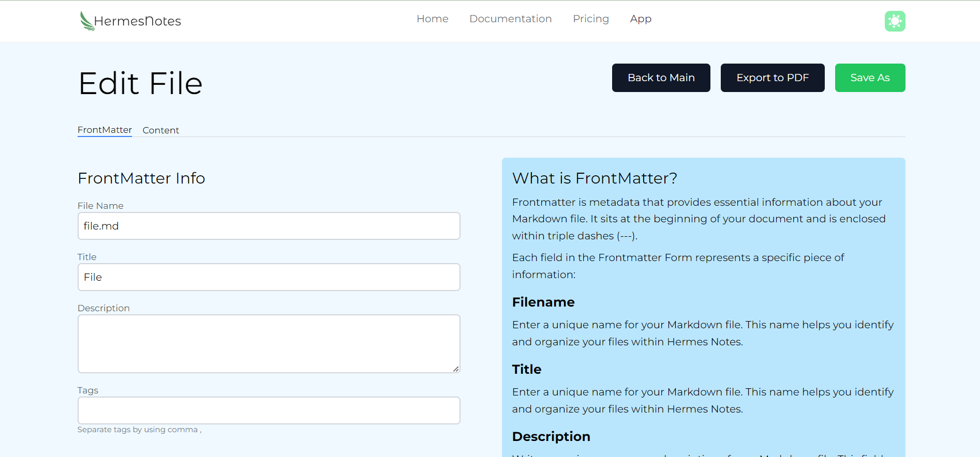Click the Export to PDF button

[773, 78]
